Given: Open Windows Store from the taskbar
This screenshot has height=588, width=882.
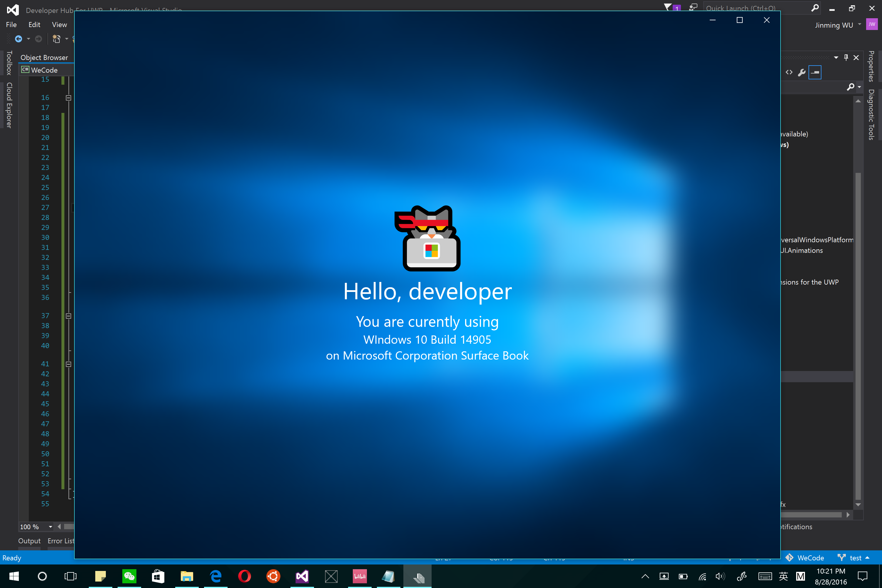Looking at the screenshot, I should [158, 576].
